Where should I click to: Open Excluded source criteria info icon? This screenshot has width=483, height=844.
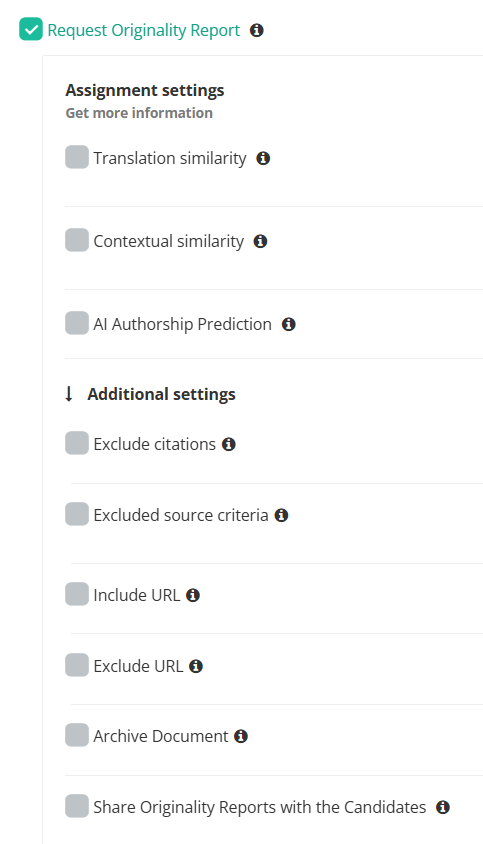tap(281, 515)
